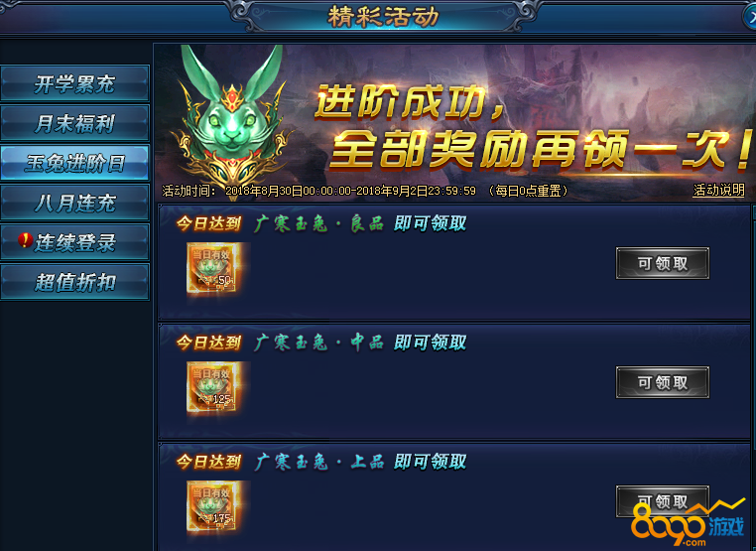Image resolution: width=756 pixels, height=551 pixels.
Task: Click the red exclamation alert on 连续登录
Action: pyautogui.click(x=25, y=240)
